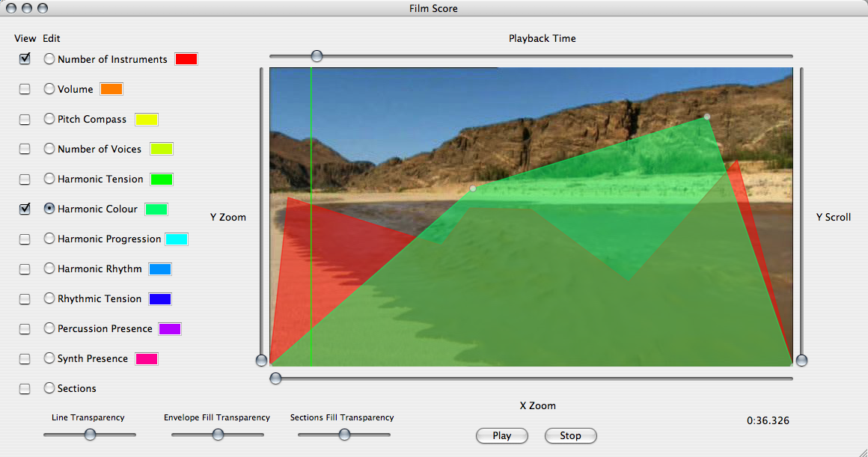Disable the Harmonic Colour view checkbox

tap(25, 209)
